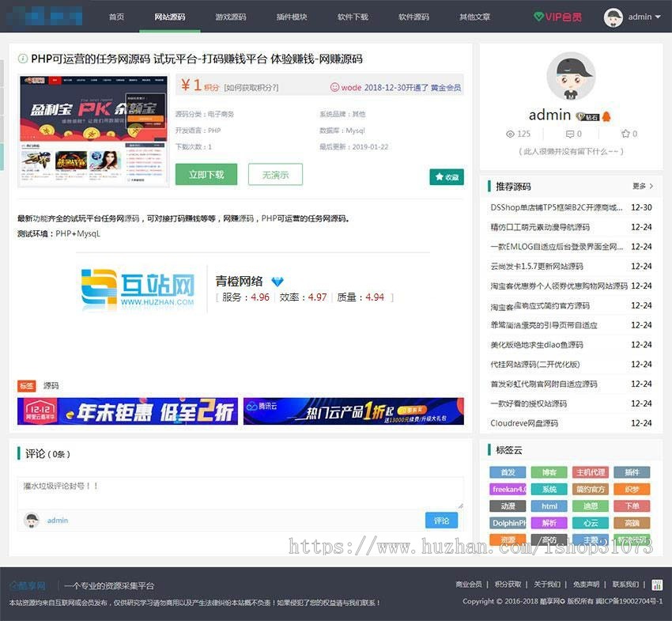
Task: Click the statistics chart icon in footer
Action: (659, 585)
